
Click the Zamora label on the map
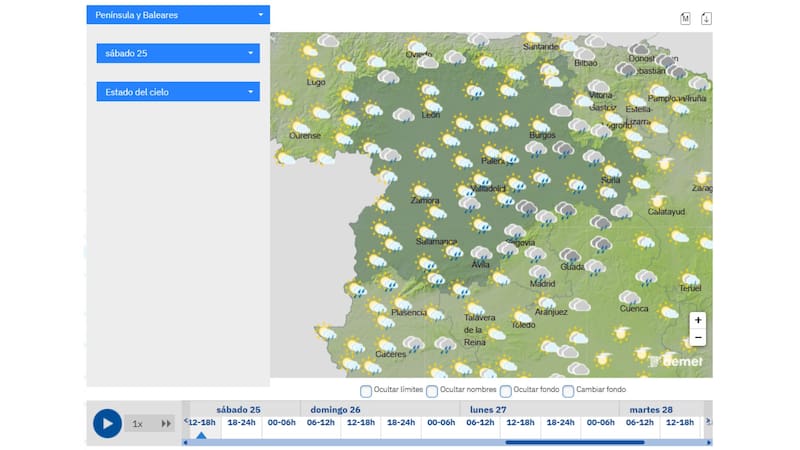pyautogui.click(x=425, y=201)
